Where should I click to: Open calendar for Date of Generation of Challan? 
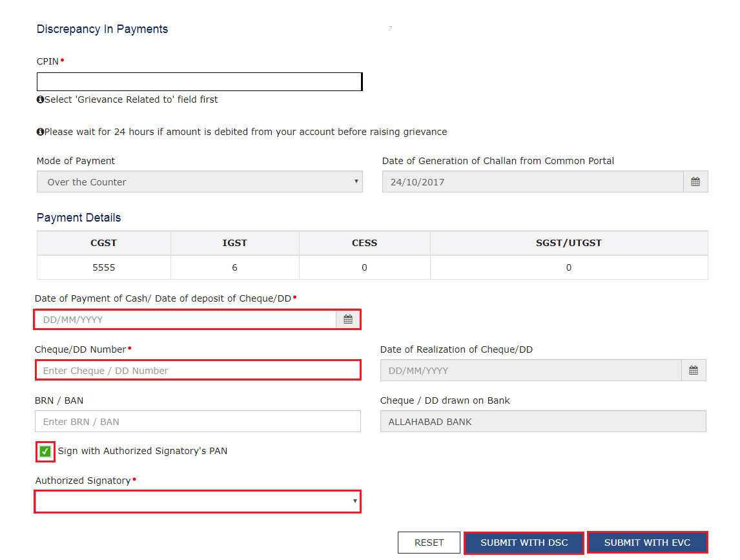tap(695, 181)
